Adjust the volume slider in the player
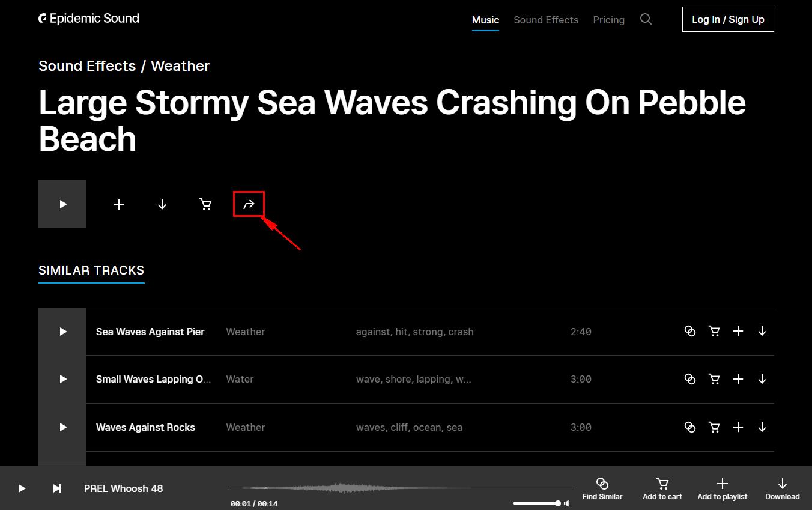This screenshot has height=510, width=812. point(536,503)
